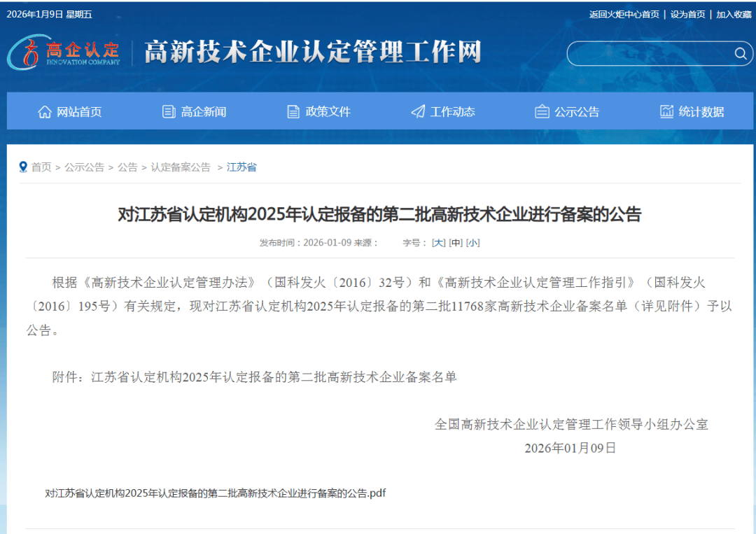The width and height of the screenshot is (756, 534).
Task: Open the 统计数据 navigation tab
Action: click(701, 112)
